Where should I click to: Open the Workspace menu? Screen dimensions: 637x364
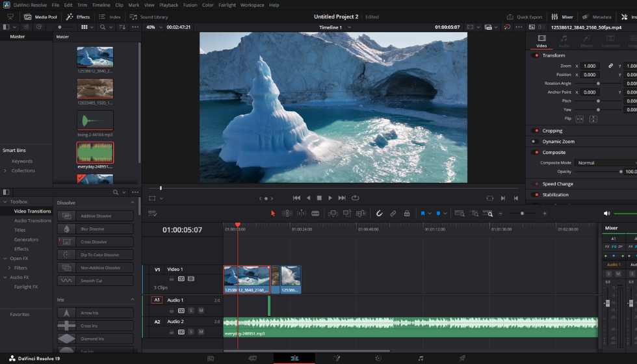pos(252,5)
